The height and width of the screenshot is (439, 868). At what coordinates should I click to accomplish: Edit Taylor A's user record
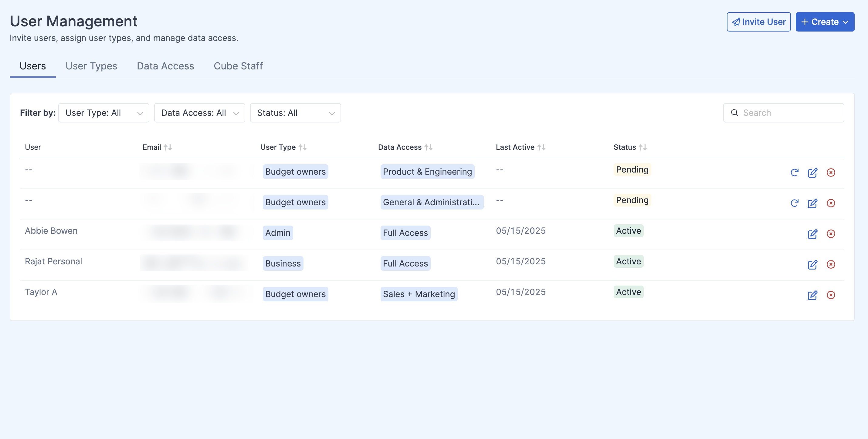click(x=812, y=295)
